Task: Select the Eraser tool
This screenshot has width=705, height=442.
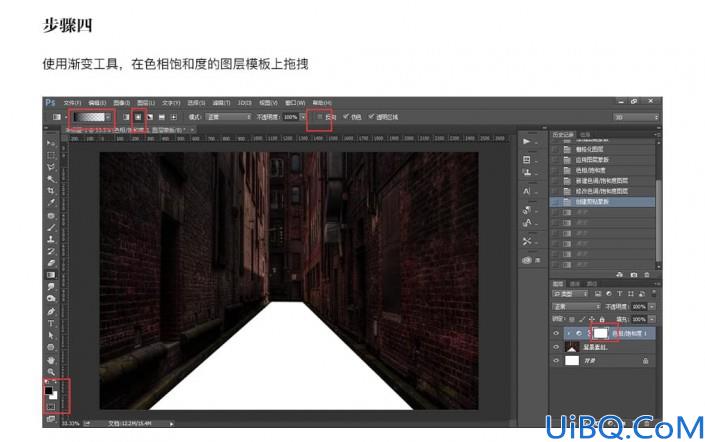Action: [51, 263]
